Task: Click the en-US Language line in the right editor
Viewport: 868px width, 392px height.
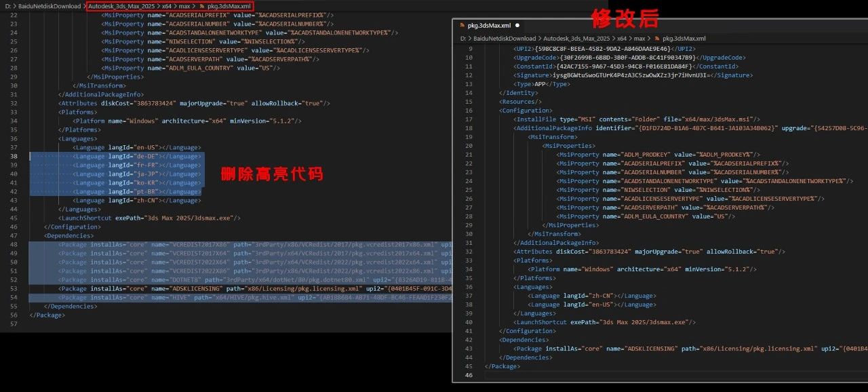Action: (593, 305)
